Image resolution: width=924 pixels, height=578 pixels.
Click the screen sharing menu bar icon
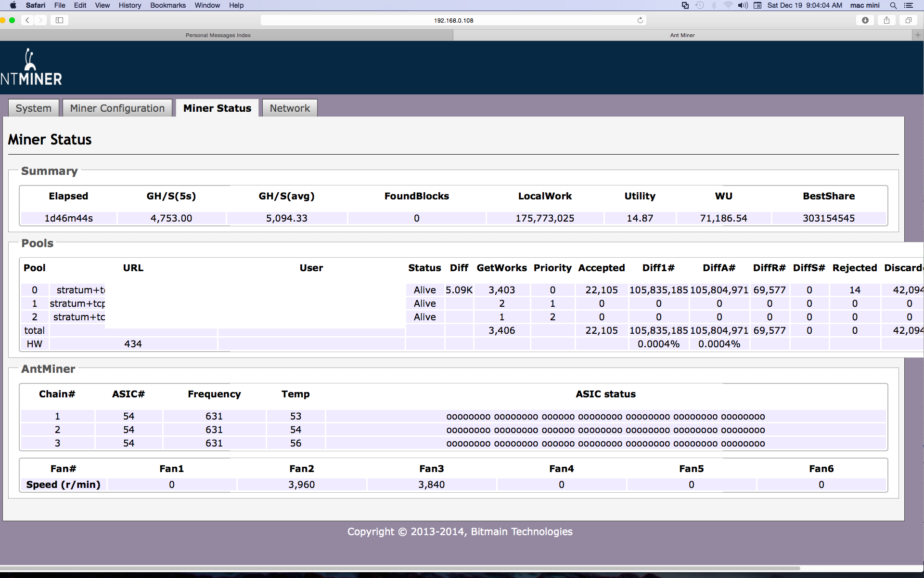[x=685, y=5]
